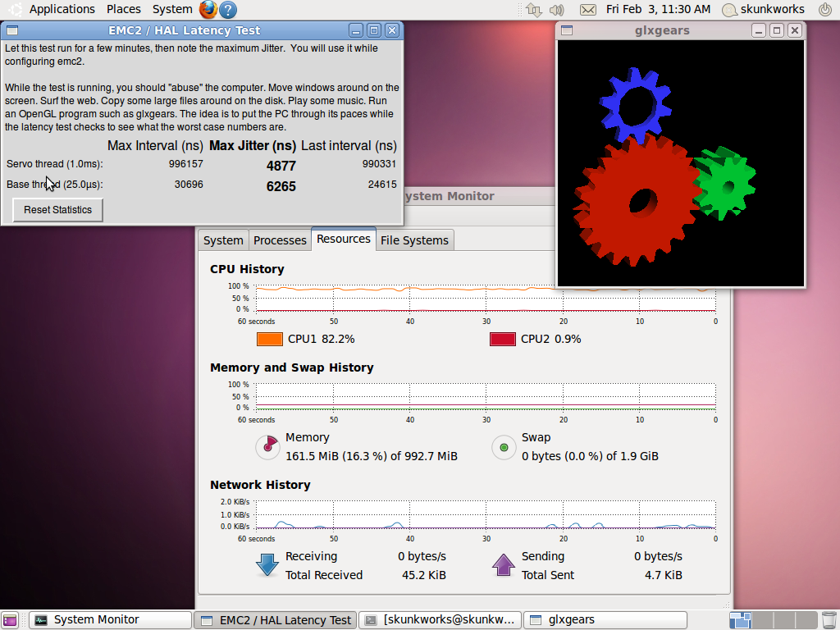This screenshot has height=630, width=840.
Task: Click the Show Desktop icon in the bottom panel
Action: 10,620
